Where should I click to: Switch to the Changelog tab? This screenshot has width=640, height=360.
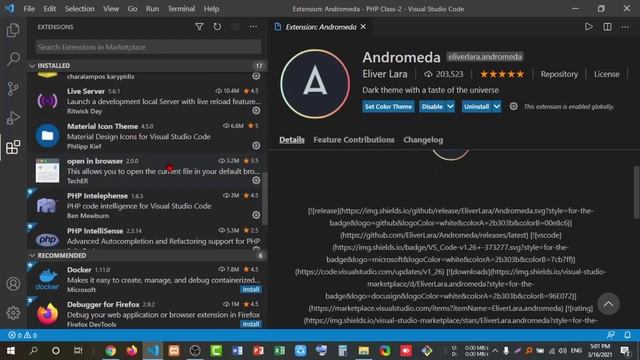[423, 140]
